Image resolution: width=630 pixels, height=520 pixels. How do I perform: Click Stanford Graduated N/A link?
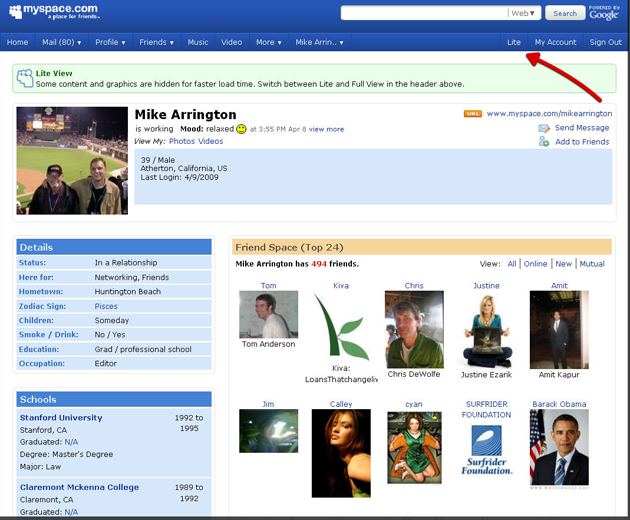[x=71, y=442]
